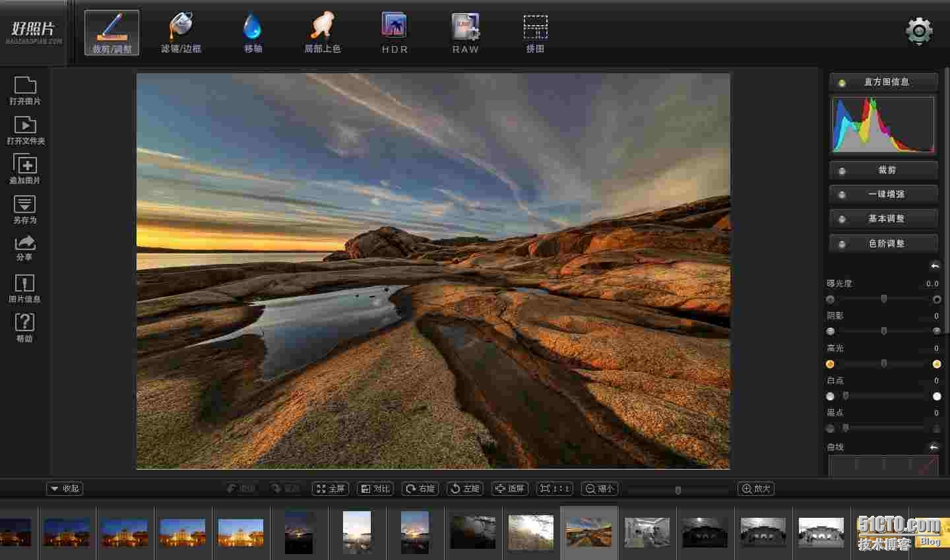Click the main photo preview
This screenshot has width=950, height=560.
433,271
